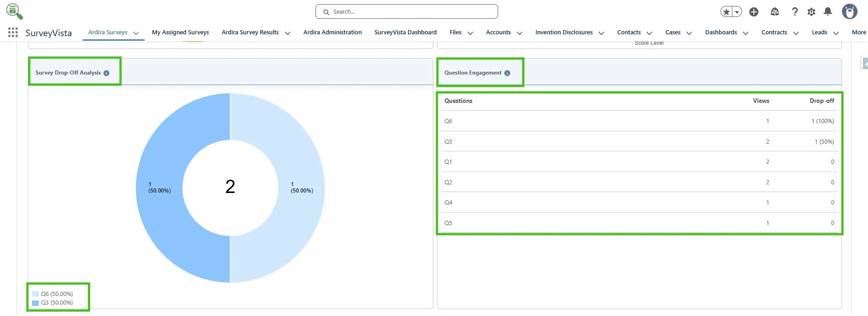Expand the Ardira Survey Results tab menu
This screenshot has width=868, height=316.
(x=288, y=33)
